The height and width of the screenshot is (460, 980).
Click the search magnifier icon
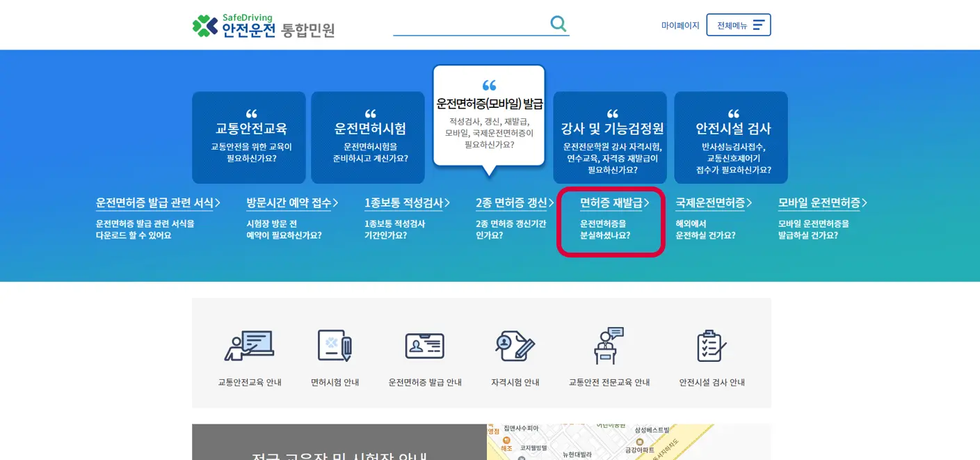[x=558, y=23]
